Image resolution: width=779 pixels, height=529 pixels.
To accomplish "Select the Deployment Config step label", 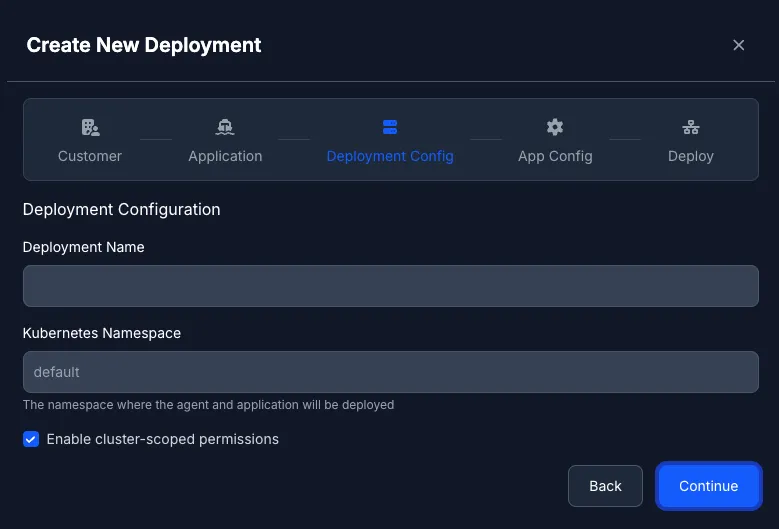I will tap(390, 156).
